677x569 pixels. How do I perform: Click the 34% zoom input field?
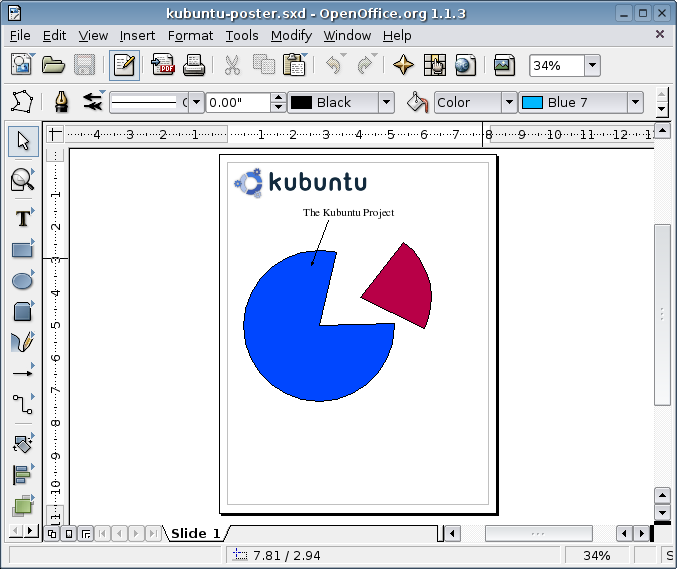coord(557,66)
